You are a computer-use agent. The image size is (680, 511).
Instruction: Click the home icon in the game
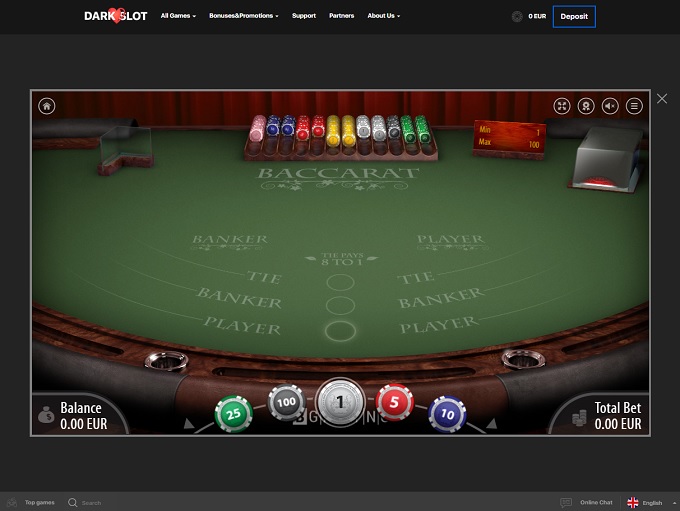46,106
